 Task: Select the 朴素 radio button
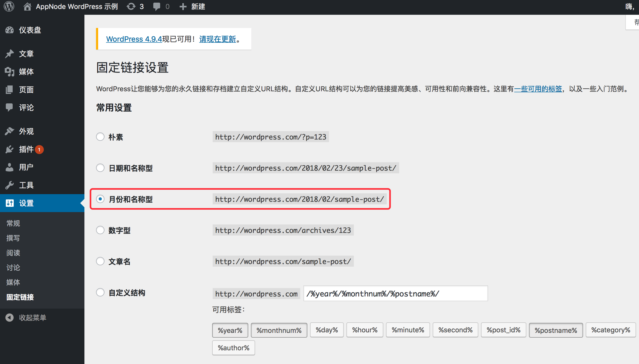coord(100,137)
